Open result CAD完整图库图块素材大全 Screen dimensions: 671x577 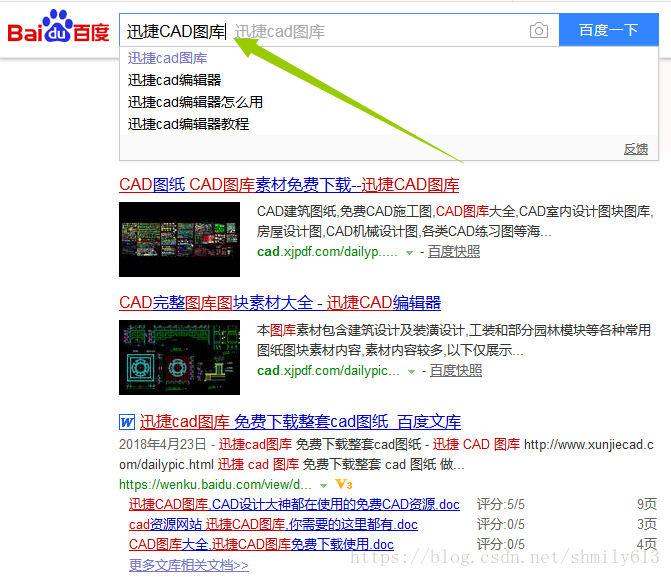(280, 303)
